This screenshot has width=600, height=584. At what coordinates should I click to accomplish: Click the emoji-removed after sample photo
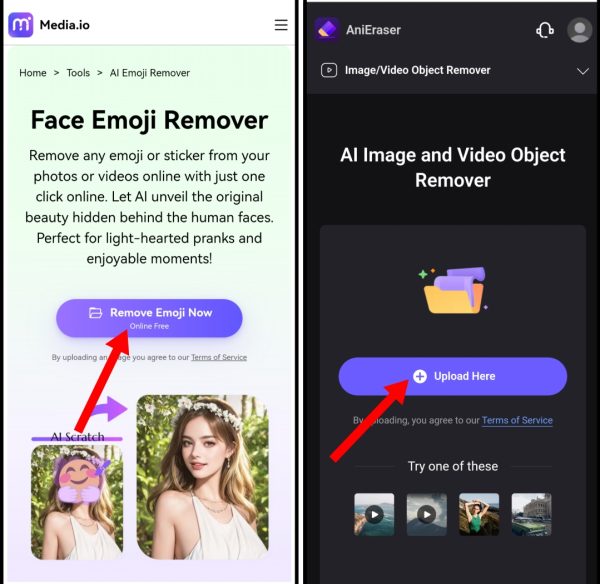tap(203, 477)
